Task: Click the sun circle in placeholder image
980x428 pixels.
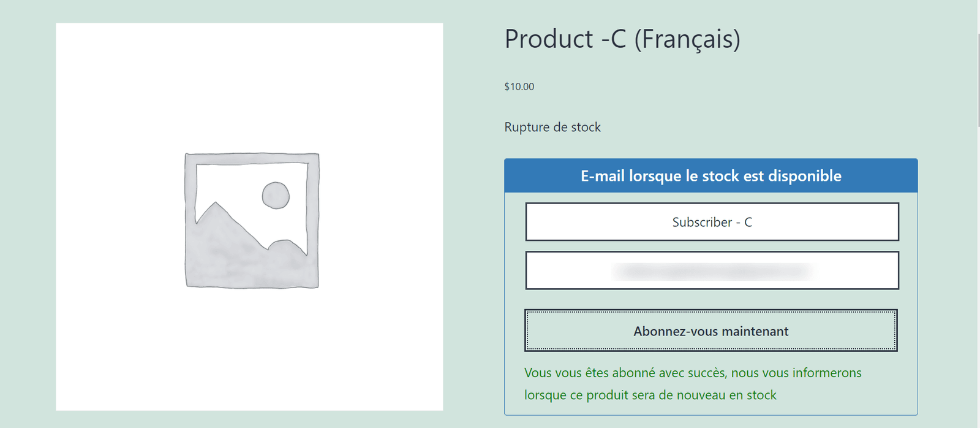Action: click(x=276, y=196)
